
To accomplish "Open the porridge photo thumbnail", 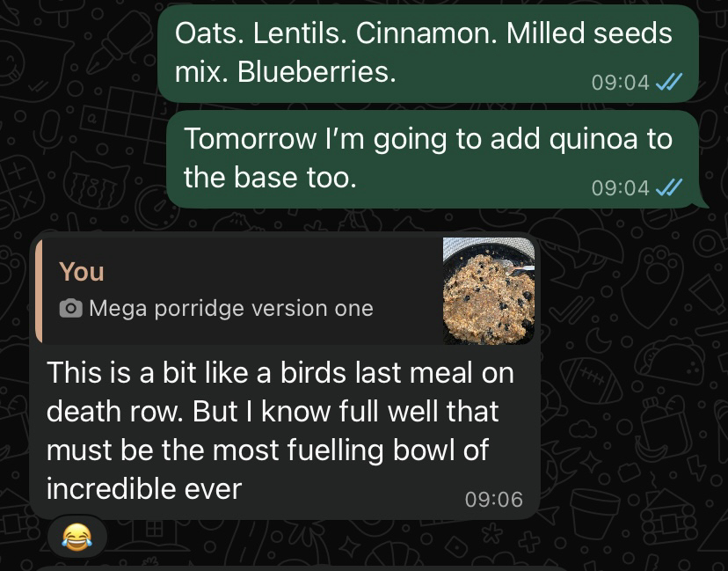I will 488,290.
